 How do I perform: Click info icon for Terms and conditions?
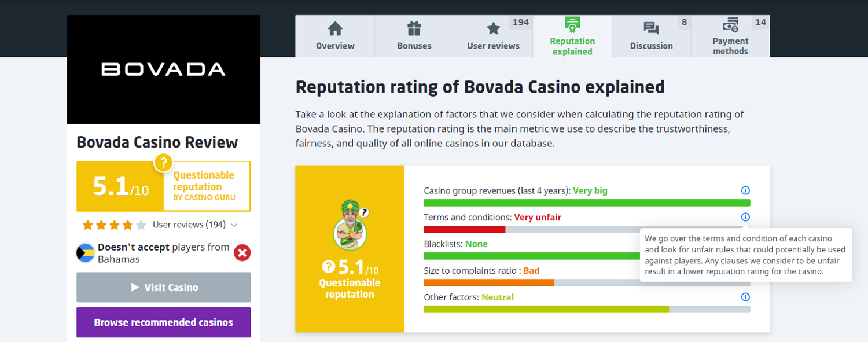pyautogui.click(x=745, y=217)
